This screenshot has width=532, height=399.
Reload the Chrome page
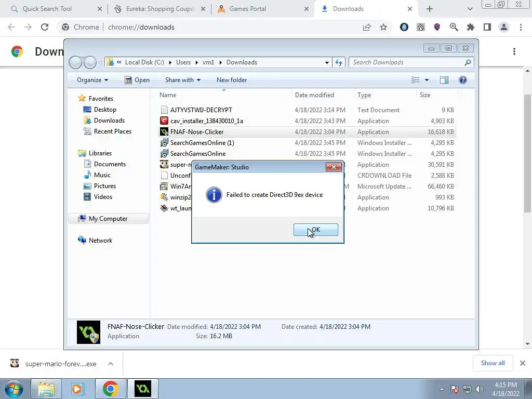coord(45,27)
